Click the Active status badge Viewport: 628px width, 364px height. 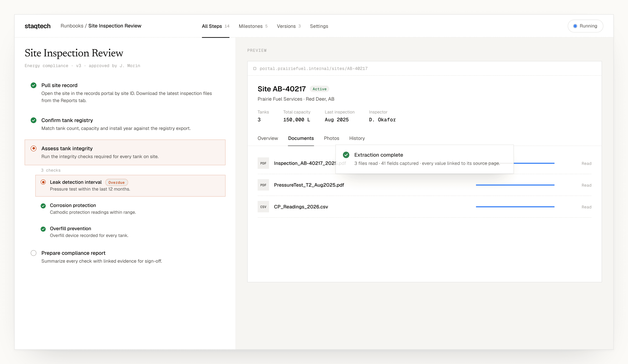pos(319,89)
